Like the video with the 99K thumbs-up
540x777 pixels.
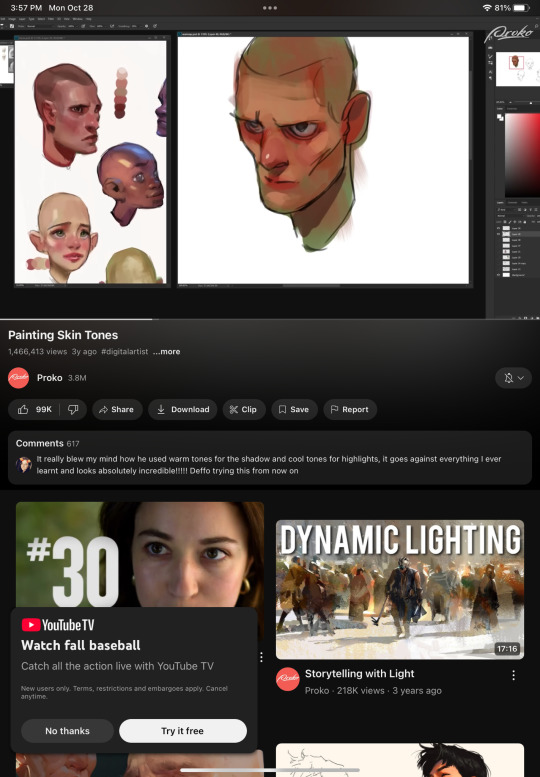click(34, 409)
